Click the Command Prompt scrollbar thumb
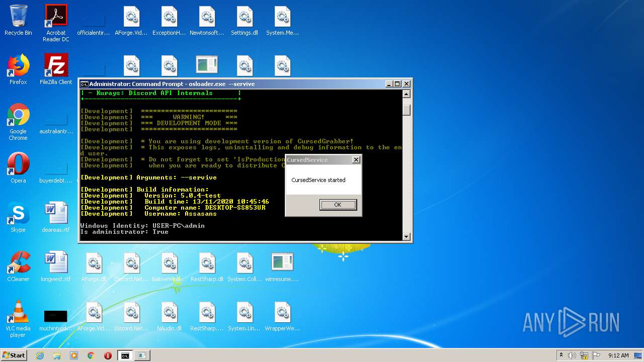The width and height of the screenshot is (644, 362). [407, 110]
